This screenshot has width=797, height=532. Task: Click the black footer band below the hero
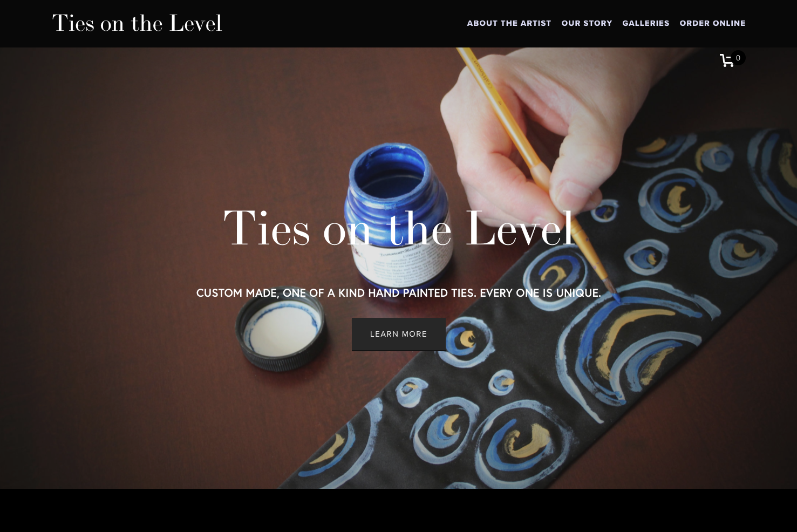[x=398, y=510]
